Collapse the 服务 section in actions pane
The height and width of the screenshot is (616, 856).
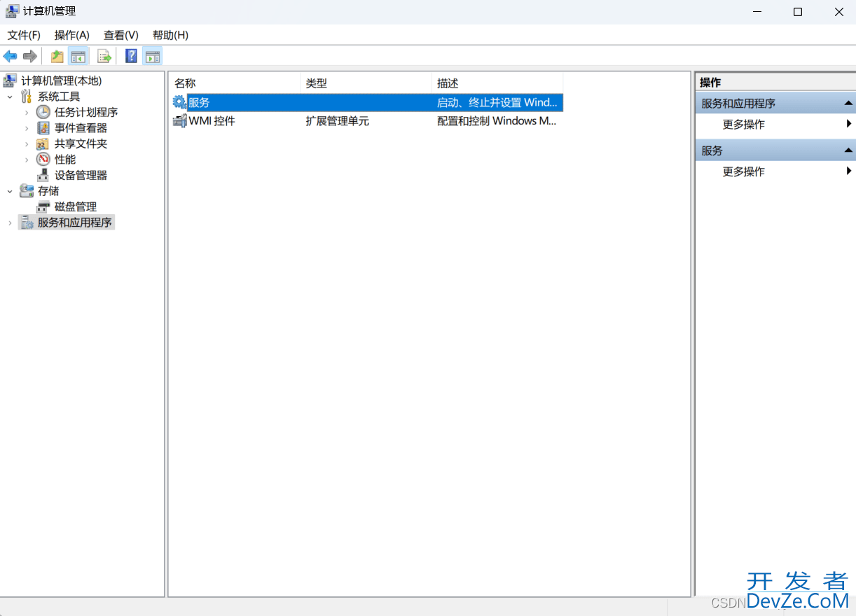pyautogui.click(x=848, y=150)
